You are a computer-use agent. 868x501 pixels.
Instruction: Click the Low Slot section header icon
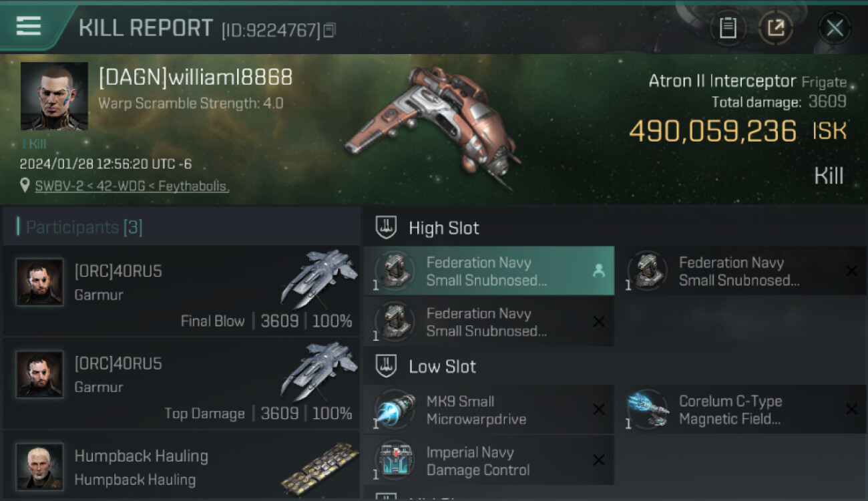pyautogui.click(x=386, y=366)
